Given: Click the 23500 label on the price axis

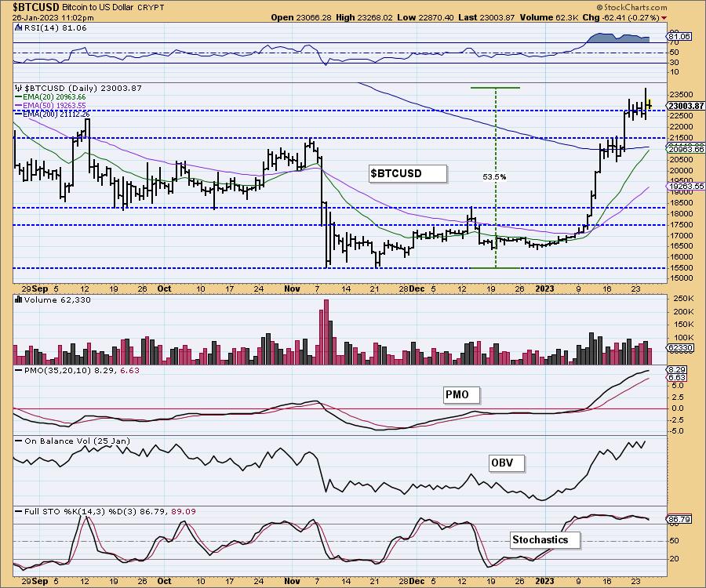Looking at the screenshot, I should coord(681,95).
